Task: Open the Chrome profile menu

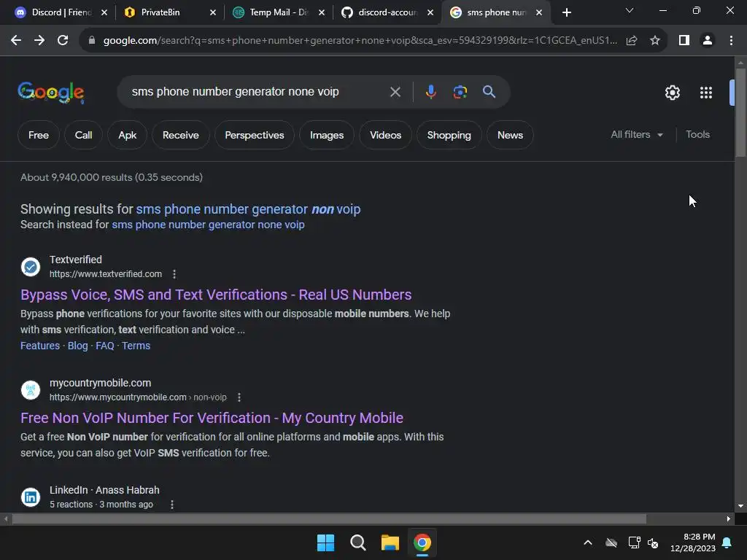Action: click(x=708, y=41)
